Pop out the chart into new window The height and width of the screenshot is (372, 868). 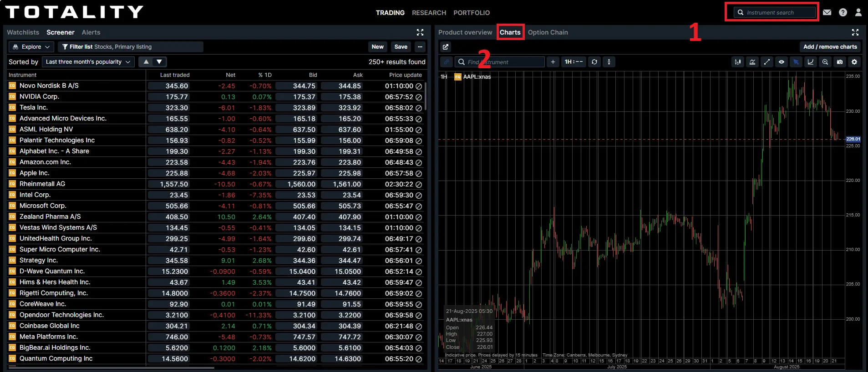446,47
